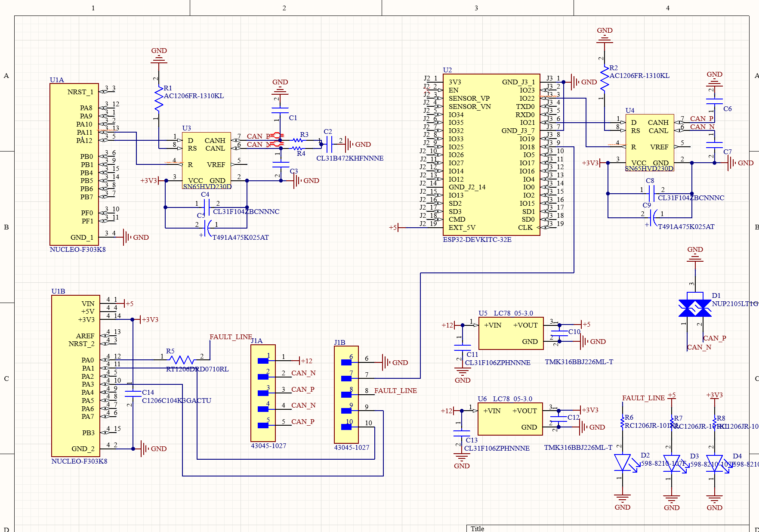Select the C1206C104K3GACTU part label
The height and width of the screenshot is (532, 759).
point(176,401)
